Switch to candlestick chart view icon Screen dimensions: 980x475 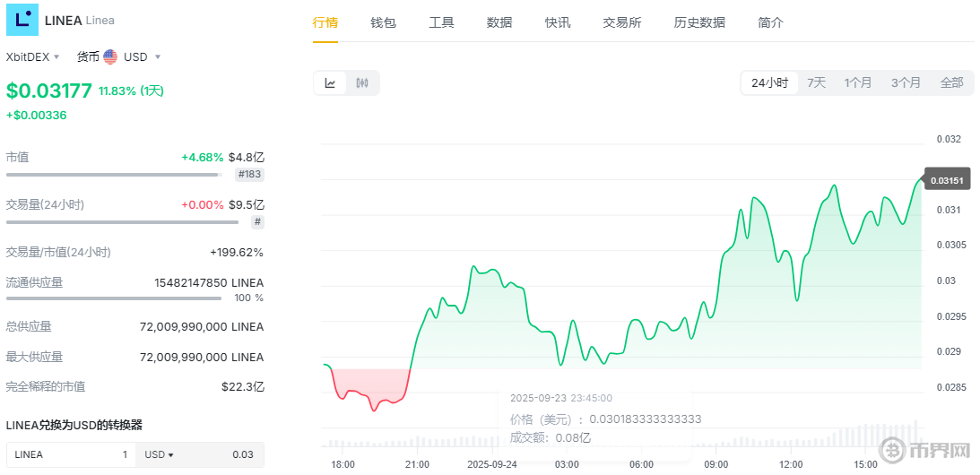pyautogui.click(x=362, y=83)
